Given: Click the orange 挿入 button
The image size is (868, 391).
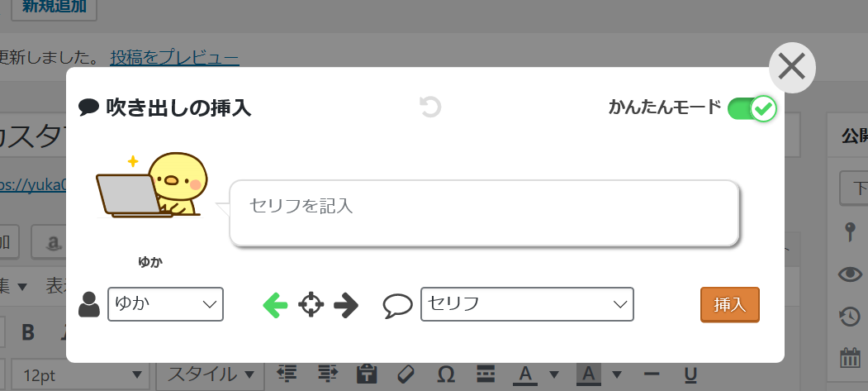Looking at the screenshot, I should (x=729, y=304).
